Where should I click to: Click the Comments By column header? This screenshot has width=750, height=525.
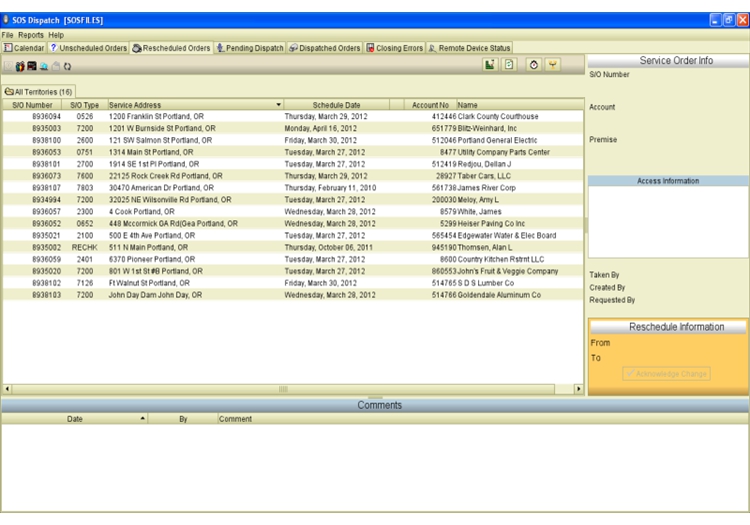click(x=183, y=419)
